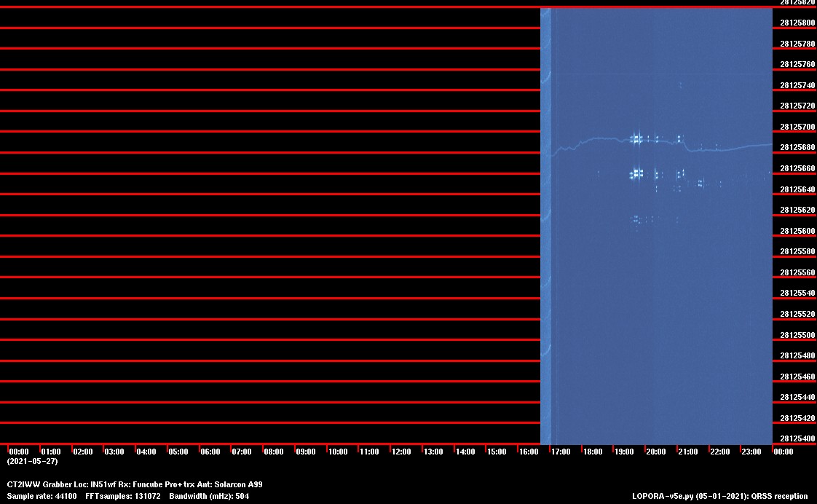Screen dimensions: 817x504
Task: Click the 04:00 time axis label
Action: [146, 452]
